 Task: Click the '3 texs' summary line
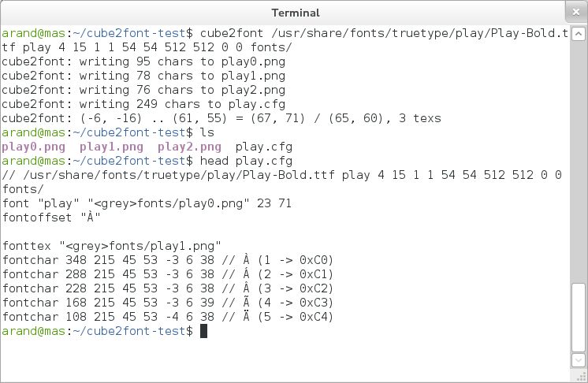tap(221, 118)
